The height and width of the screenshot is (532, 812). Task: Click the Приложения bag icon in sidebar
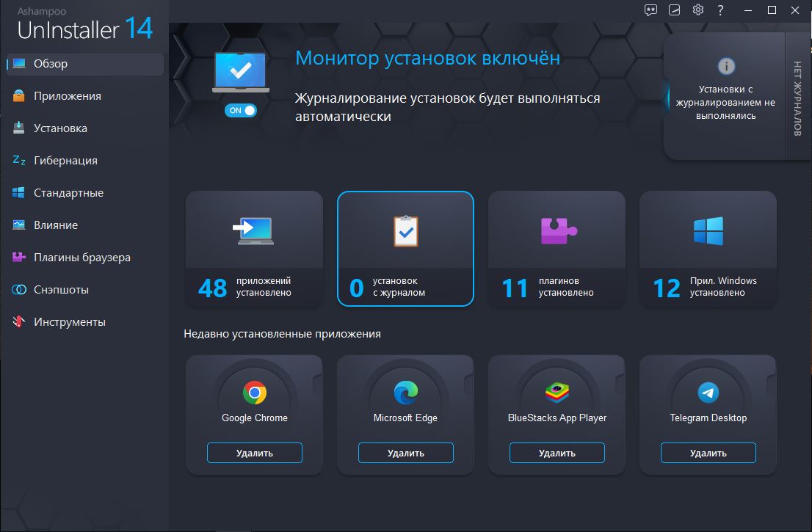pyautogui.click(x=19, y=95)
